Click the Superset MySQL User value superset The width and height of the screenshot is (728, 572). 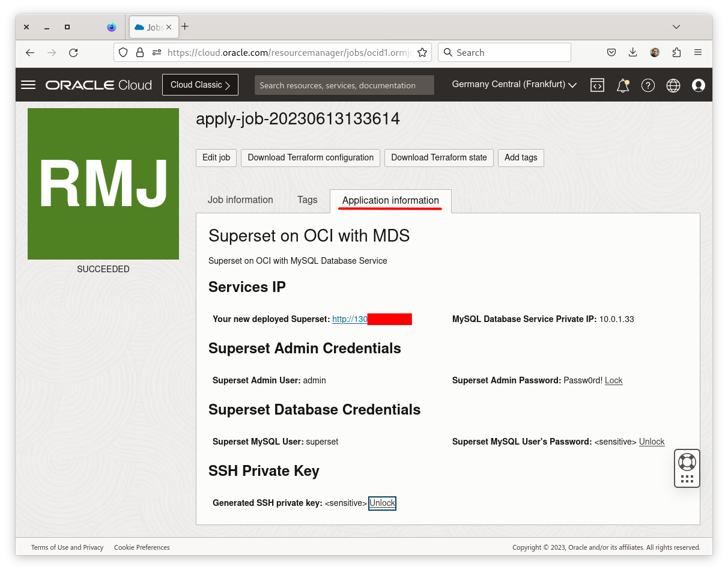322,442
